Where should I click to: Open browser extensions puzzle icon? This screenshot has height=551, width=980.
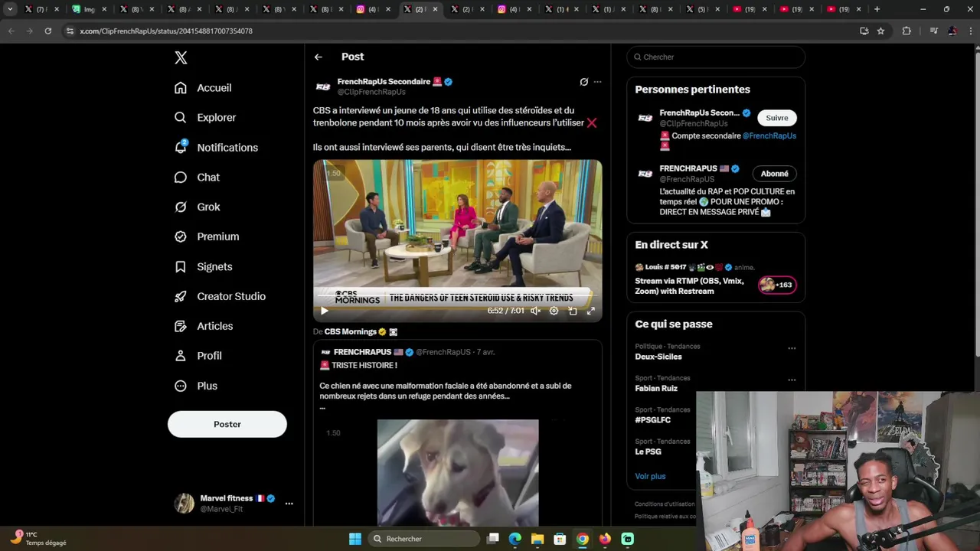point(906,31)
